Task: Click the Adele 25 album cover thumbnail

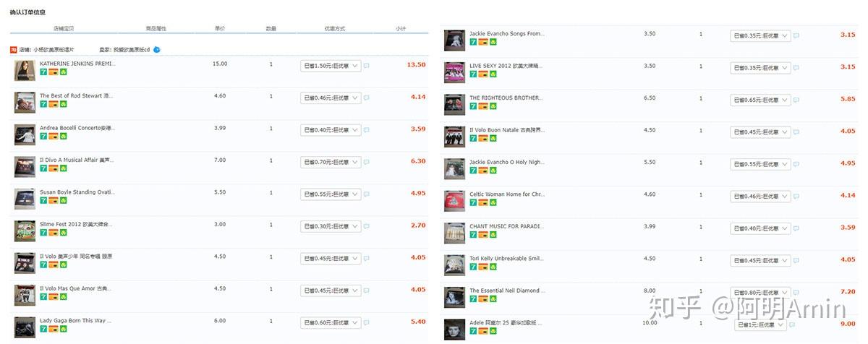Action: click(x=454, y=329)
